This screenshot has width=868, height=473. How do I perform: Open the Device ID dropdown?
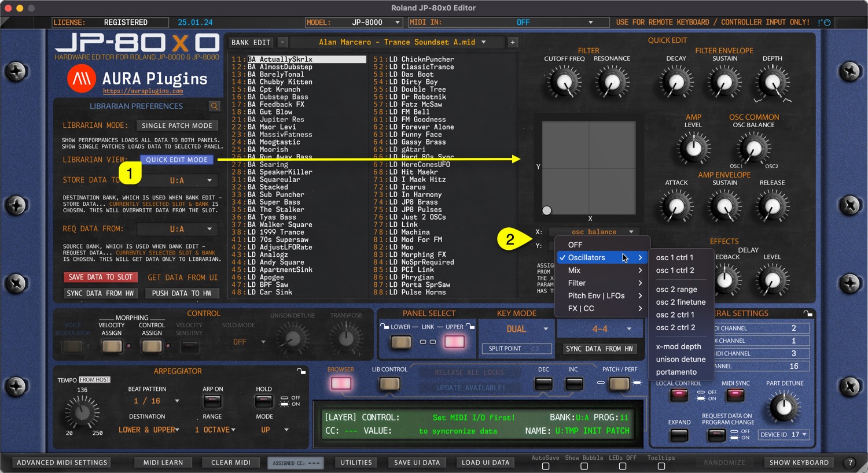(784, 435)
